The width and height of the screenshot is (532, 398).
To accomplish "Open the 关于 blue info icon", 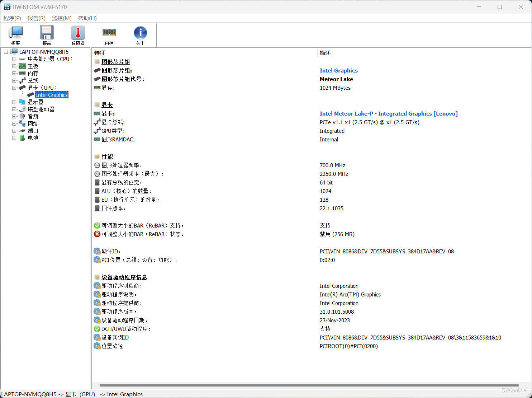I will tap(140, 33).
